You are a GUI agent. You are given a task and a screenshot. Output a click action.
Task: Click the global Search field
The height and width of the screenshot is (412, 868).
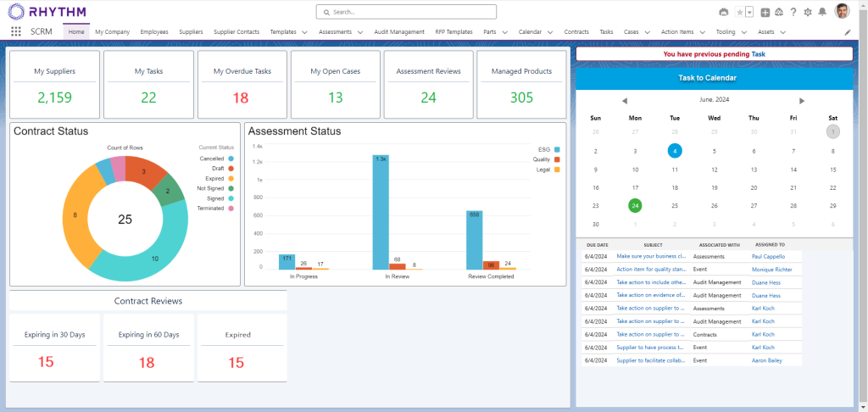point(407,12)
